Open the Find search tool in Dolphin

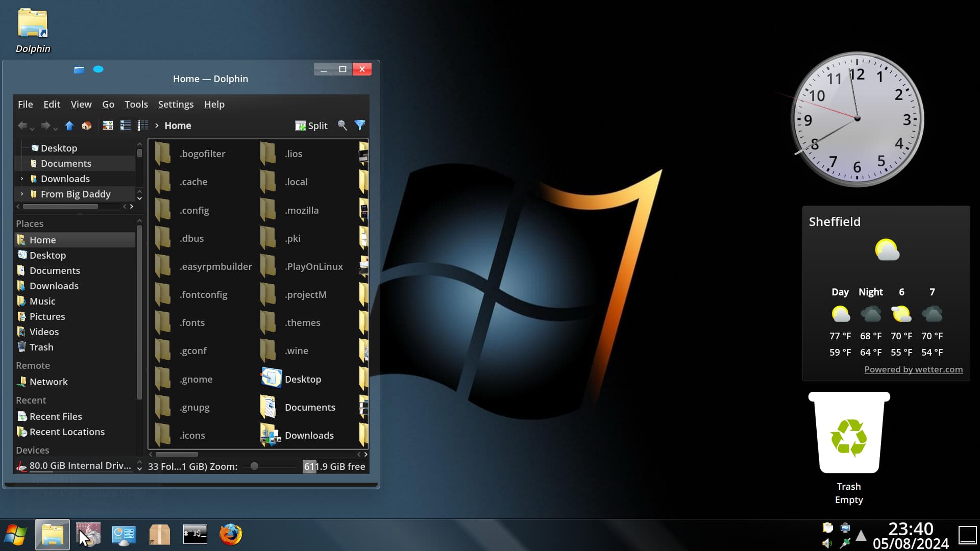[x=342, y=126]
